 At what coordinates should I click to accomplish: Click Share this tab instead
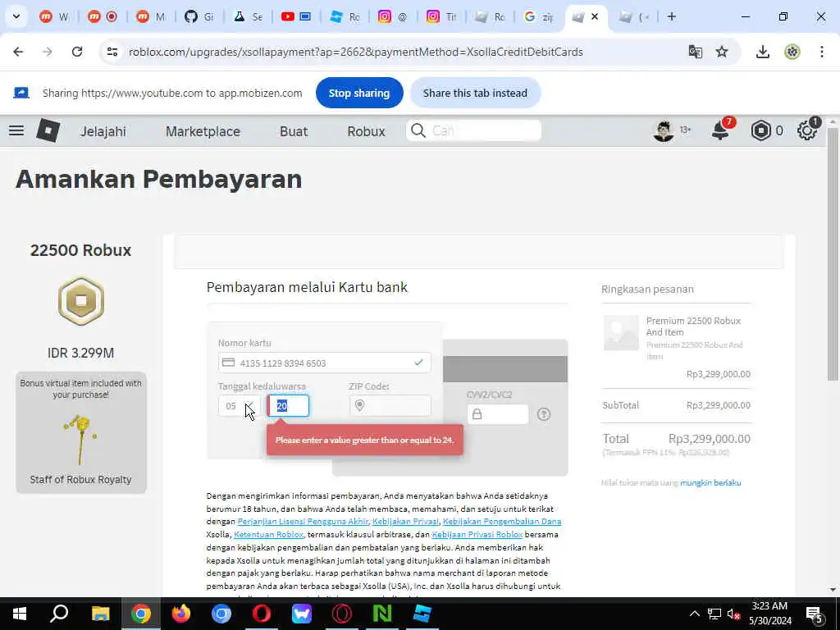click(x=475, y=93)
